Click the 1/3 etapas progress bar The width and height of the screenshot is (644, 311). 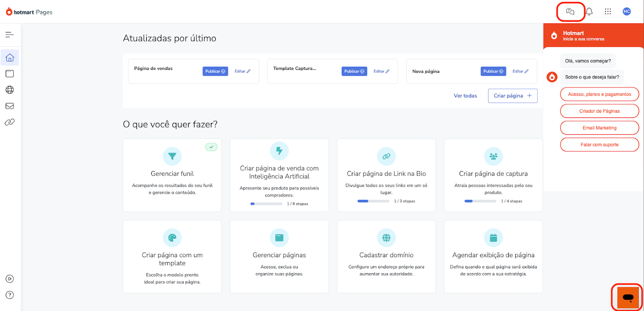pos(374,201)
